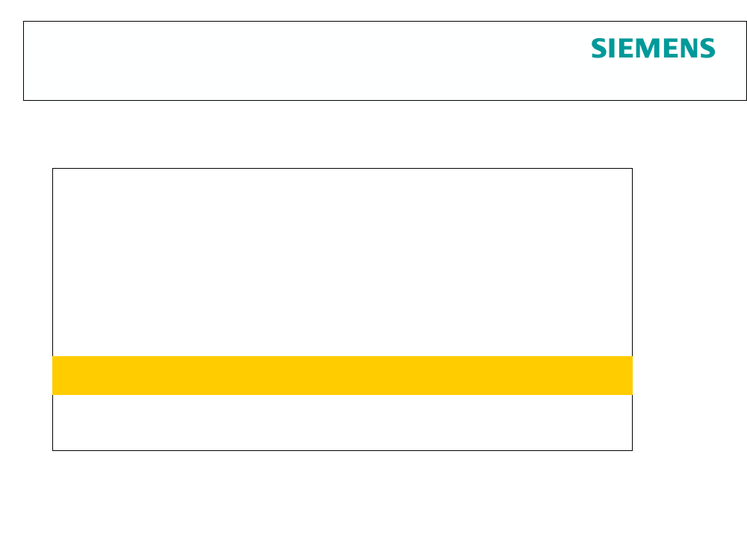Click the bottom border of the main box

(343, 450)
